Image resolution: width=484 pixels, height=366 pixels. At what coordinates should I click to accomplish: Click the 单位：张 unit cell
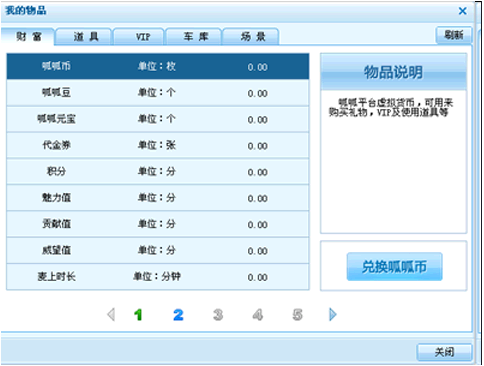pyautogui.click(x=157, y=145)
